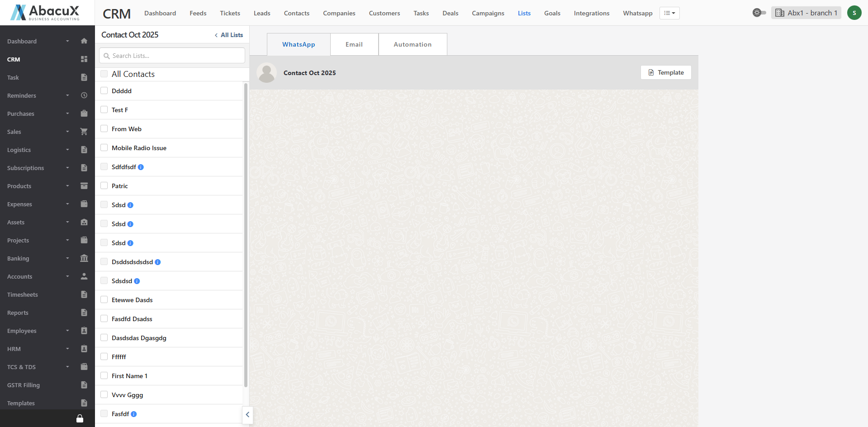Screen dimensions: 868x427
Task: Click the lock icon at sidebar bottom
Action: (80, 418)
